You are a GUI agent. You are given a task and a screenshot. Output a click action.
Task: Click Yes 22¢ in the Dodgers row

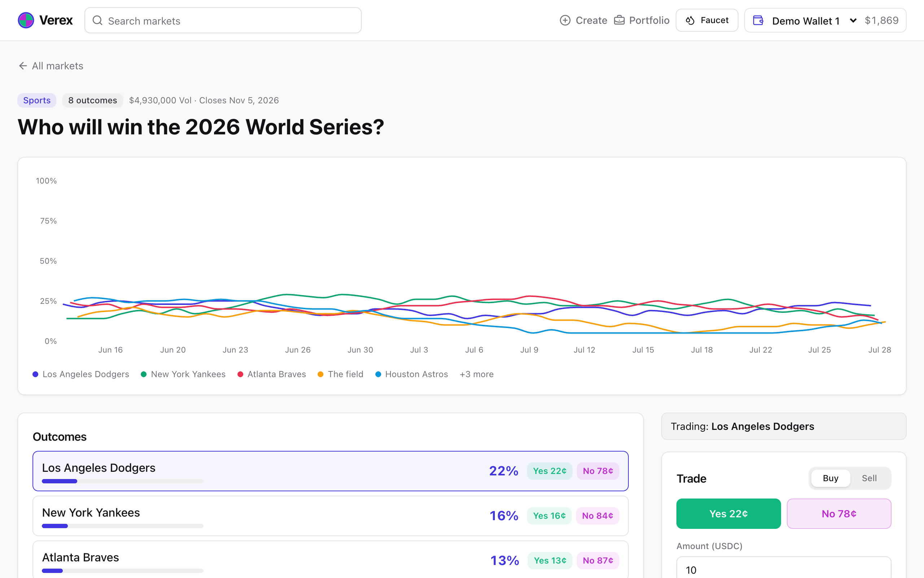click(x=549, y=471)
